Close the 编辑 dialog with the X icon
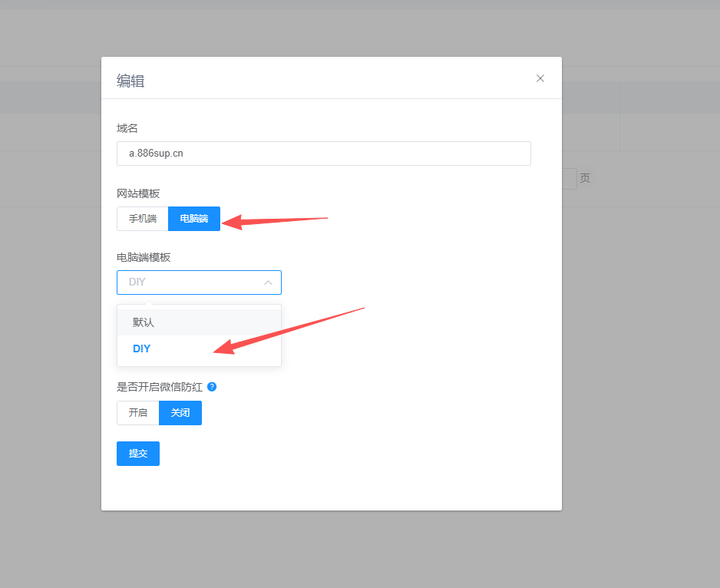Screen dimensions: 720x588 point(540,78)
